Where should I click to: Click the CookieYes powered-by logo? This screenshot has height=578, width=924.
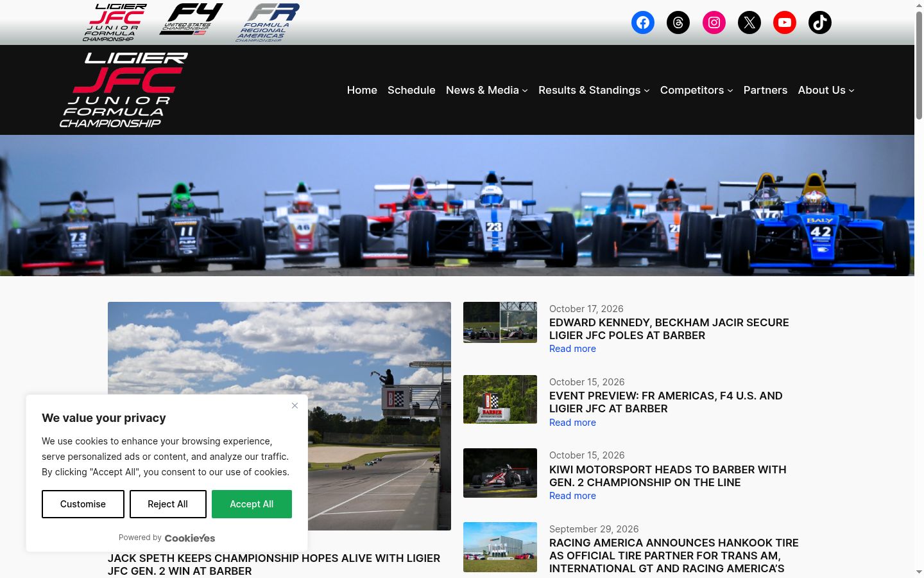[190, 538]
